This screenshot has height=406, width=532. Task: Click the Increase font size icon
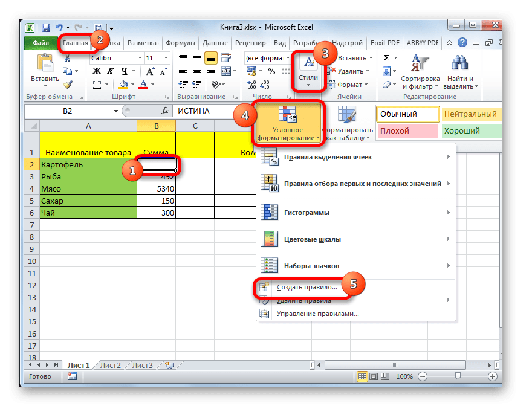tap(150, 71)
